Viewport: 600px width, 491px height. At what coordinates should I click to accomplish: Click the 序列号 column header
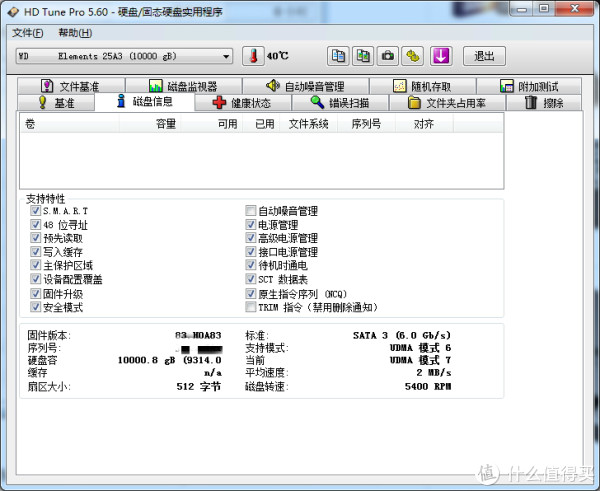pos(366,124)
